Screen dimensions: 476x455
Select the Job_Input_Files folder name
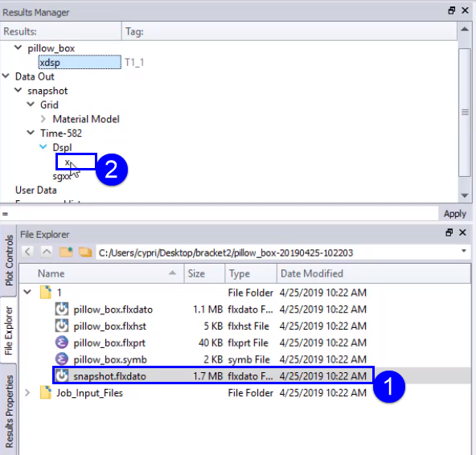[89, 393]
